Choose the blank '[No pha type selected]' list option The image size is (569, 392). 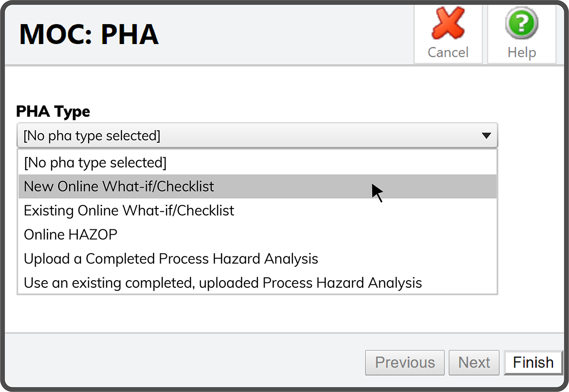pos(95,163)
